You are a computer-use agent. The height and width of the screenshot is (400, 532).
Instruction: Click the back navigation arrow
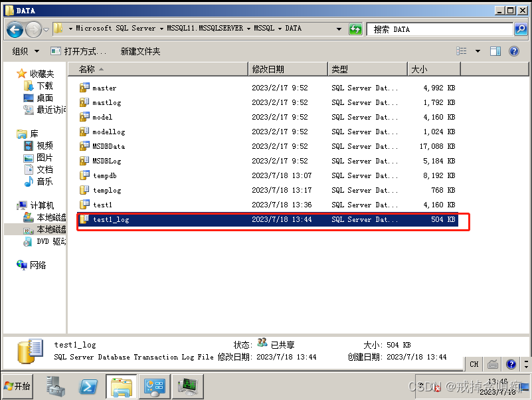point(14,29)
